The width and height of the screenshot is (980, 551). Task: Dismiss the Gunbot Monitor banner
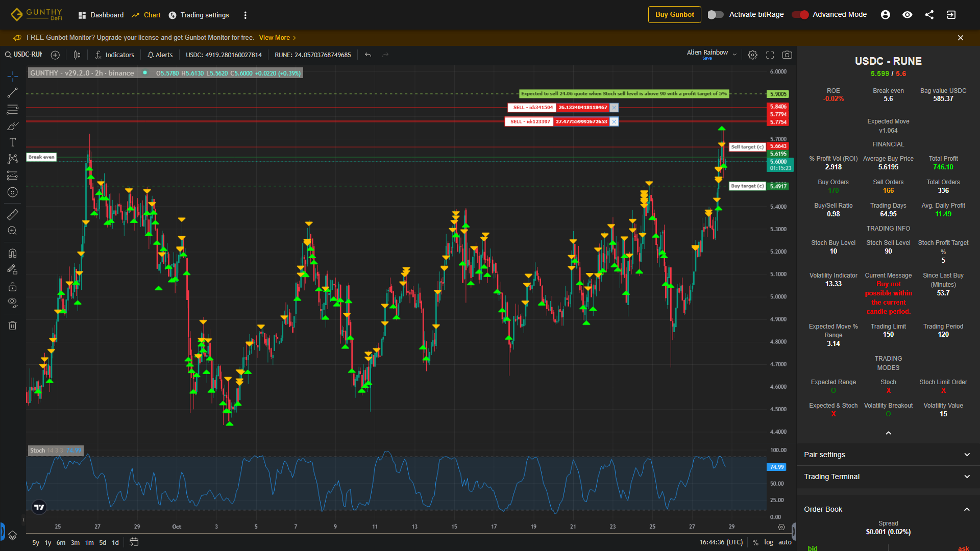point(961,38)
